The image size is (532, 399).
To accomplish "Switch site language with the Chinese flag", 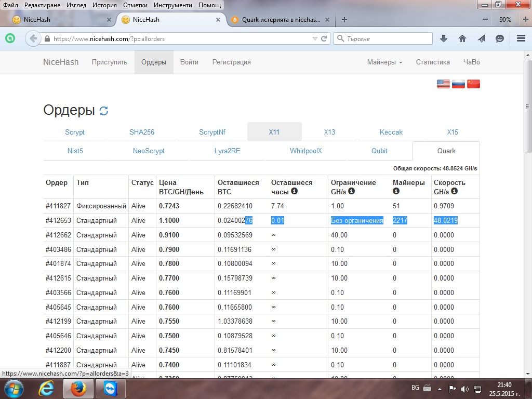I will pos(473,84).
